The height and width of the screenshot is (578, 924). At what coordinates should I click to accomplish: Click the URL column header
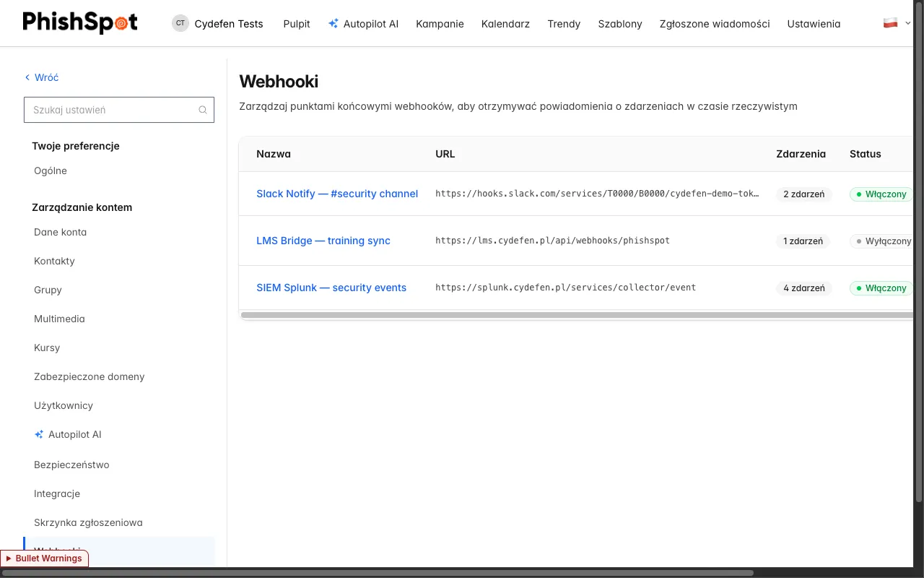click(445, 154)
